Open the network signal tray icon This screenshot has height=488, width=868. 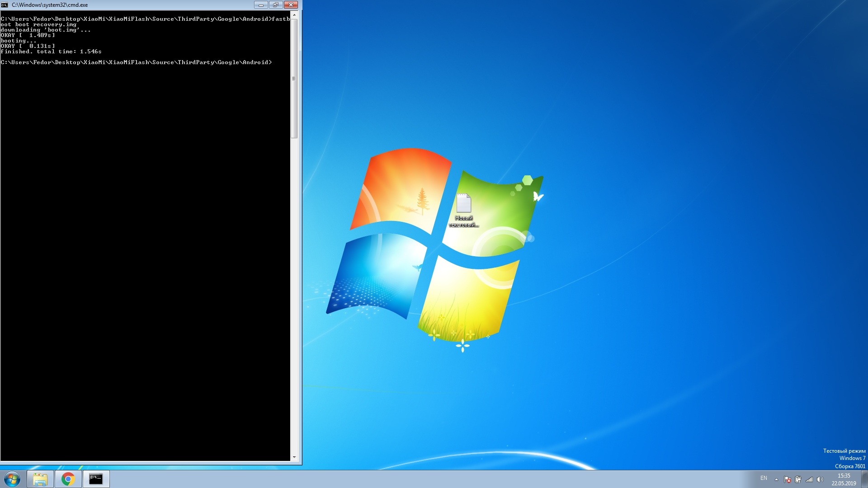809,479
